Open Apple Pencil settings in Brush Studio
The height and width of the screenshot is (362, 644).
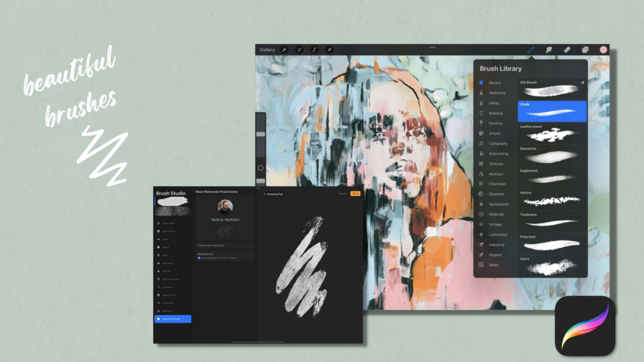169,294
